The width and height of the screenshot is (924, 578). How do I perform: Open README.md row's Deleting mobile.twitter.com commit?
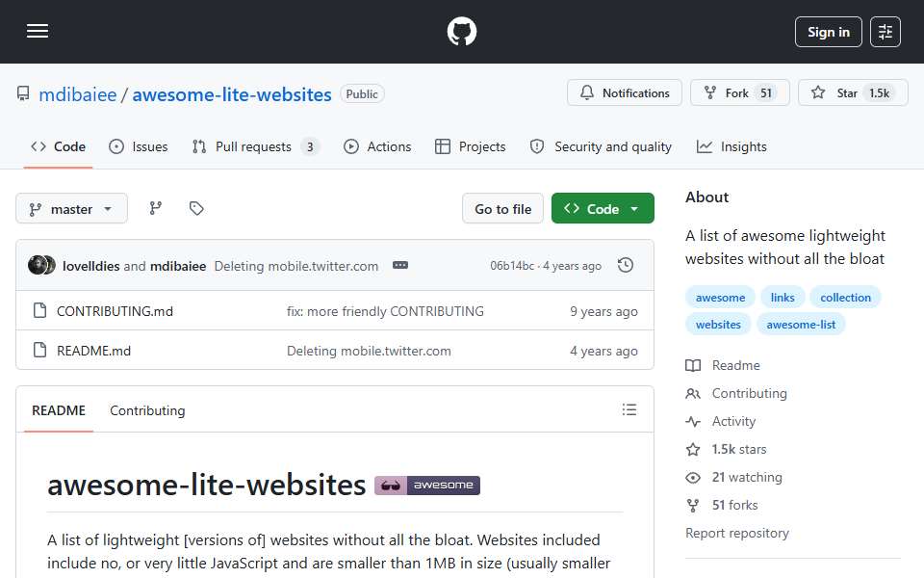point(369,351)
